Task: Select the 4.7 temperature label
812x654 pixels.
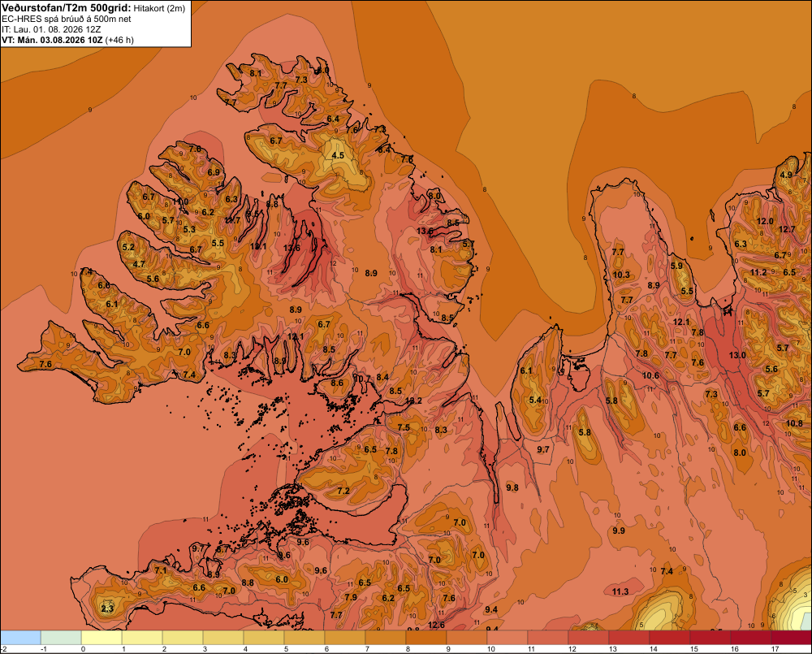Action: point(139,264)
